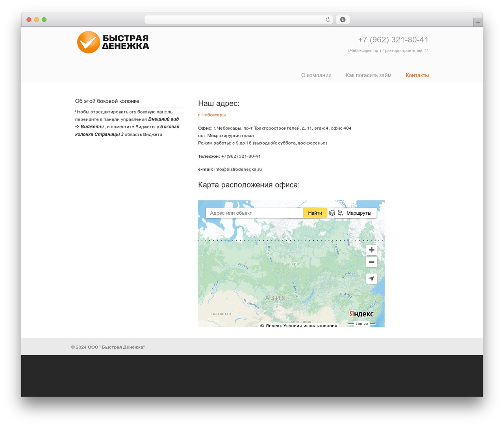Click the Режим работы office hours line
Viewport: 504px width, 427px height.
[x=263, y=143]
